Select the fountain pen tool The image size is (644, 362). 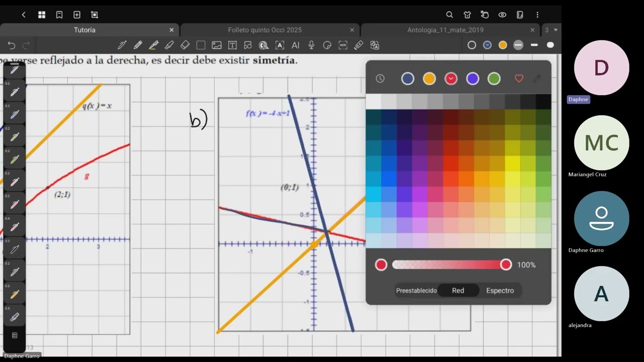click(122, 45)
